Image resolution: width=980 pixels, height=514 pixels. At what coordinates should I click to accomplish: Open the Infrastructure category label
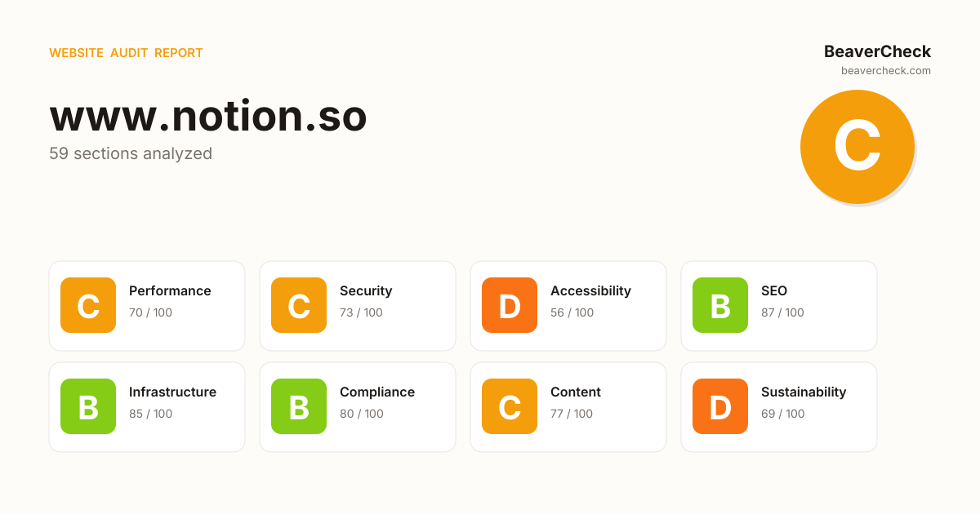[172, 392]
